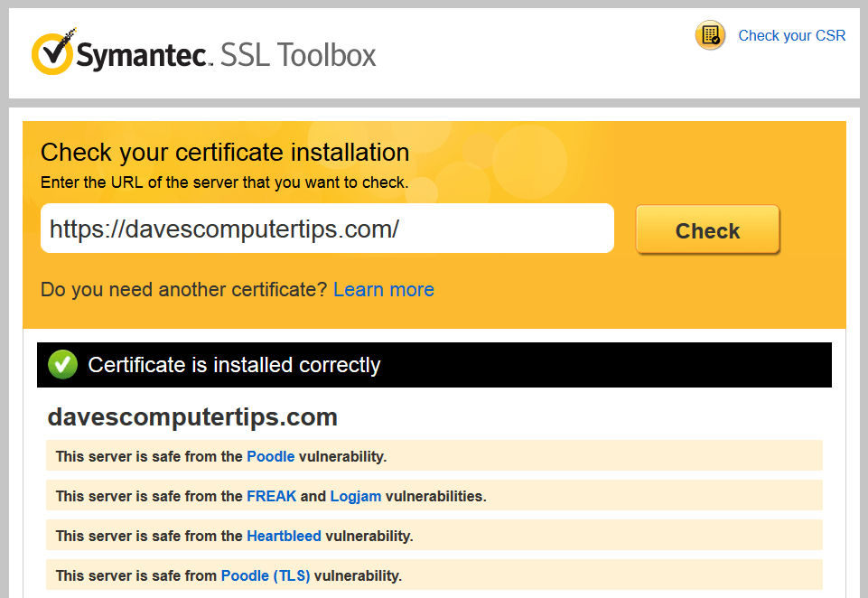Open the Learn more link
Image resolution: width=868 pixels, height=598 pixels.
pyautogui.click(x=384, y=290)
